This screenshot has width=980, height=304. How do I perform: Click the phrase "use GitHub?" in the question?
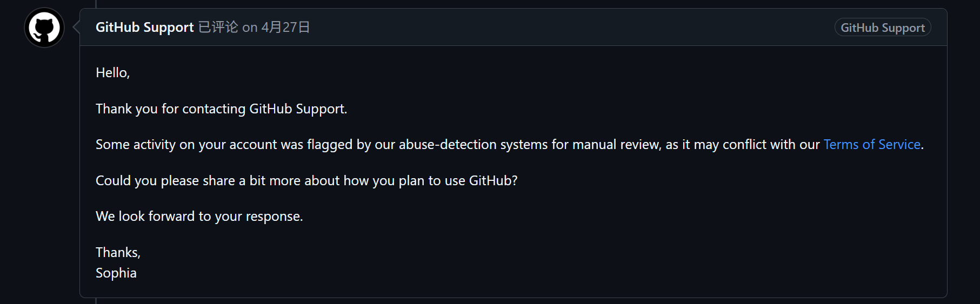[x=481, y=181]
